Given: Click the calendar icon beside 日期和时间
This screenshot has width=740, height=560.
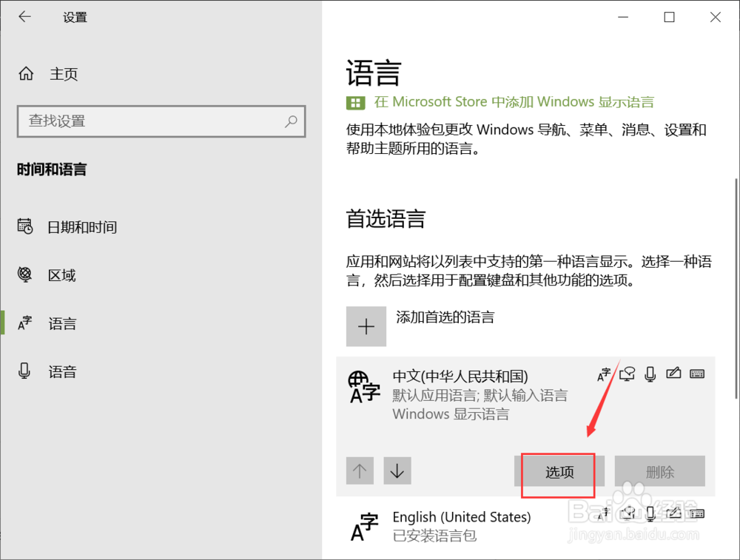Looking at the screenshot, I should point(25,226).
